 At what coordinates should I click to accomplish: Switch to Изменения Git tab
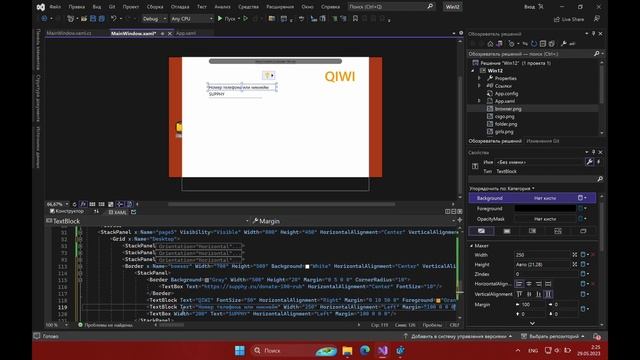[543, 141]
